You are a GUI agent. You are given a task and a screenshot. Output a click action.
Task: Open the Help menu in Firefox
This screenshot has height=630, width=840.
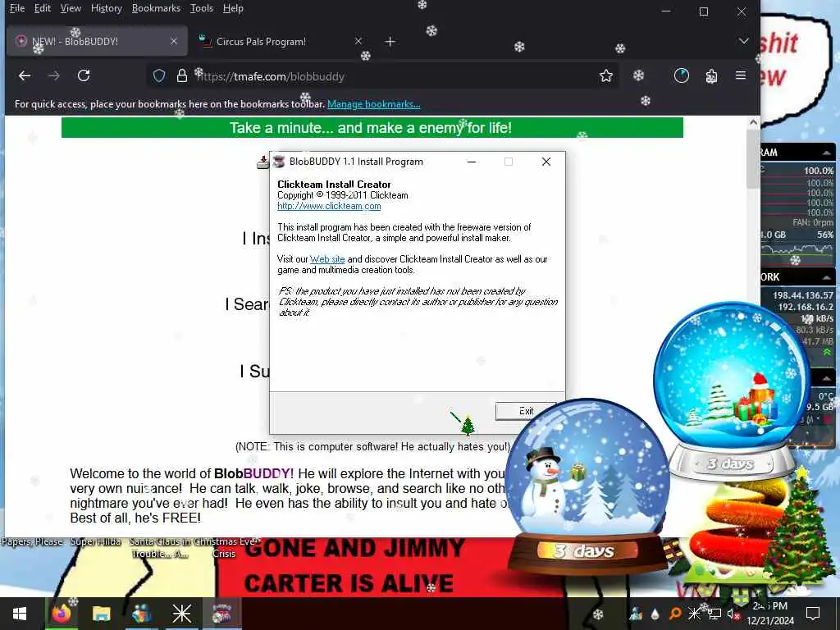(x=233, y=8)
